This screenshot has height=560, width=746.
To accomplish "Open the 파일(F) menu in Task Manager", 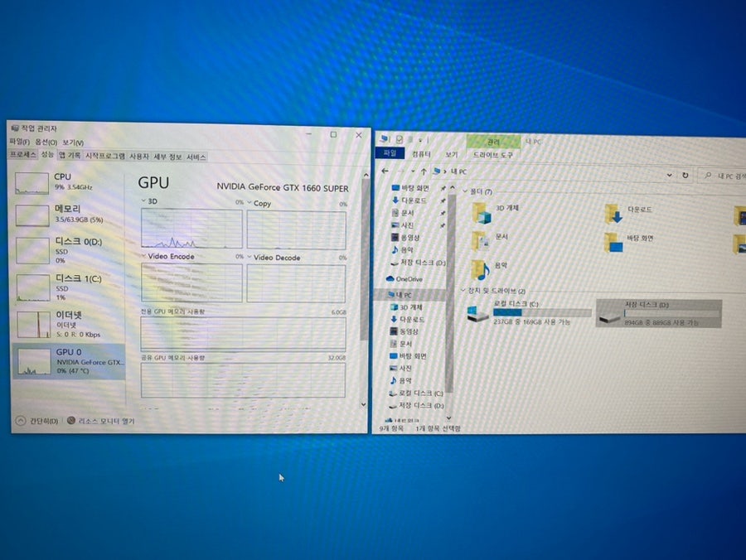I will point(20,142).
